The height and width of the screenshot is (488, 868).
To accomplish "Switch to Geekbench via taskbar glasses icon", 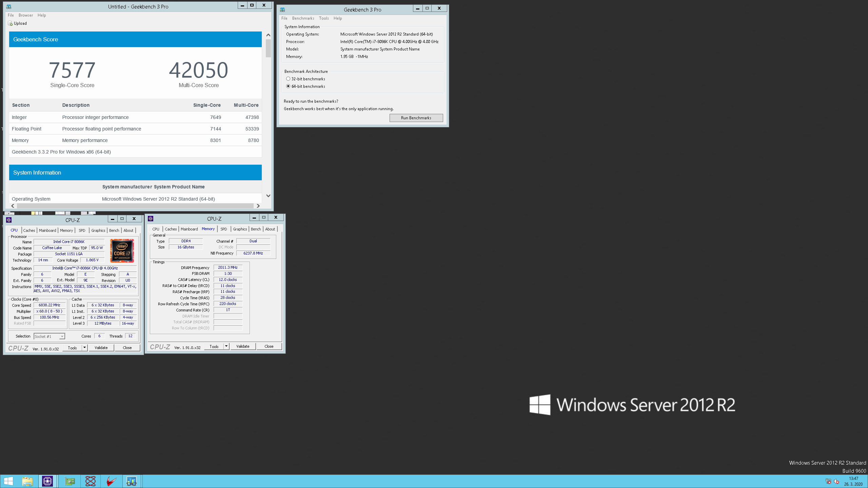I will (132, 481).
